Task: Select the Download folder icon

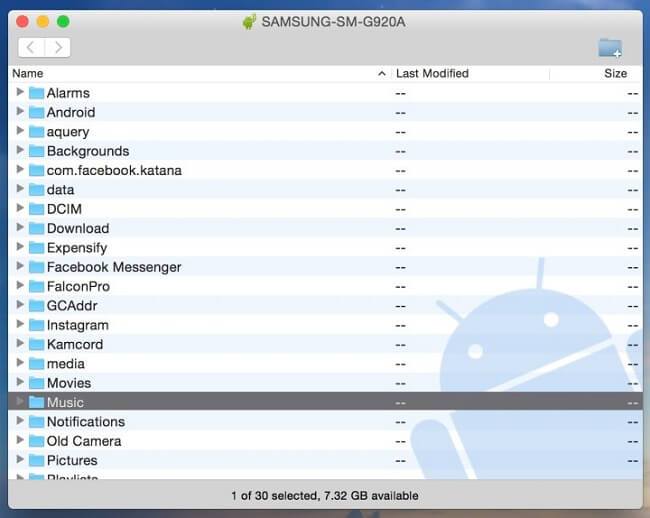Action: [x=36, y=228]
